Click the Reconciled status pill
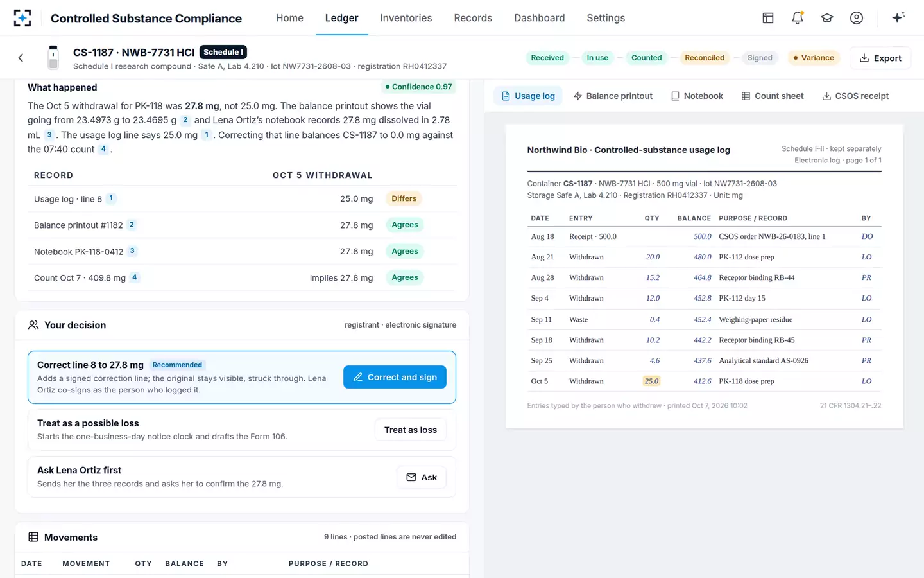The image size is (924, 578). pyautogui.click(x=705, y=58)
